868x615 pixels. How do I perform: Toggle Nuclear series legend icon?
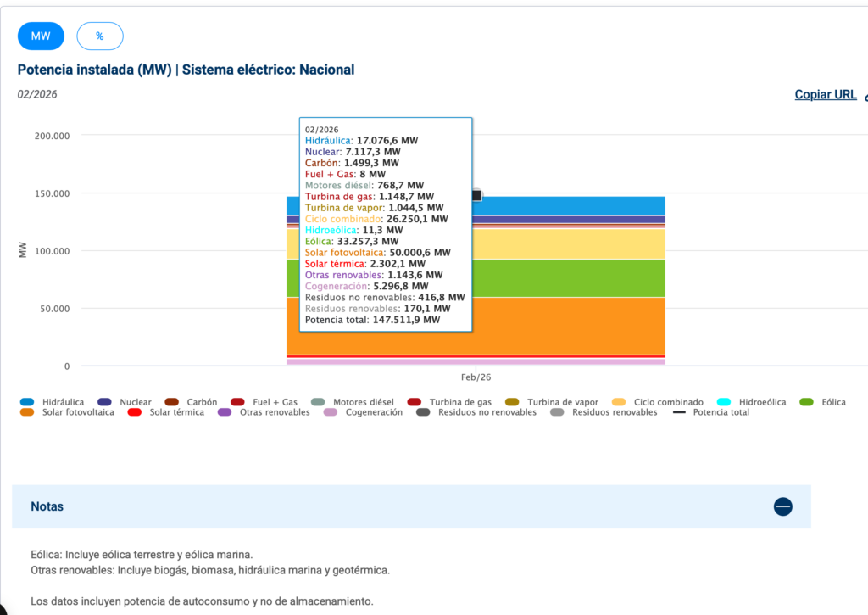coord(105,402)
